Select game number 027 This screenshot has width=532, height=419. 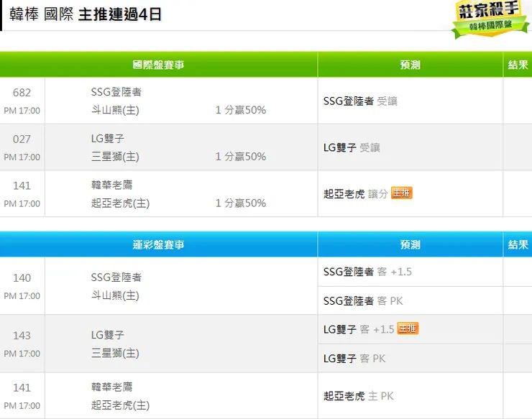(22, 139)
